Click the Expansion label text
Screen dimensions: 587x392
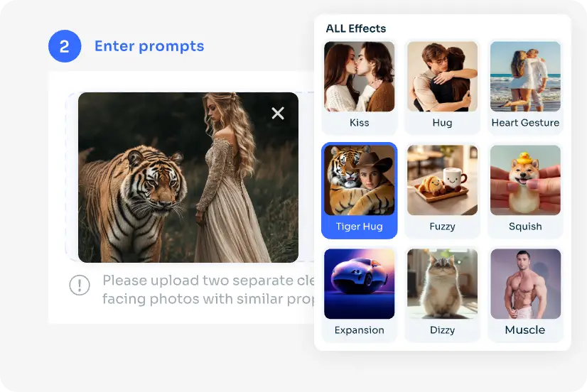(359, 330)
